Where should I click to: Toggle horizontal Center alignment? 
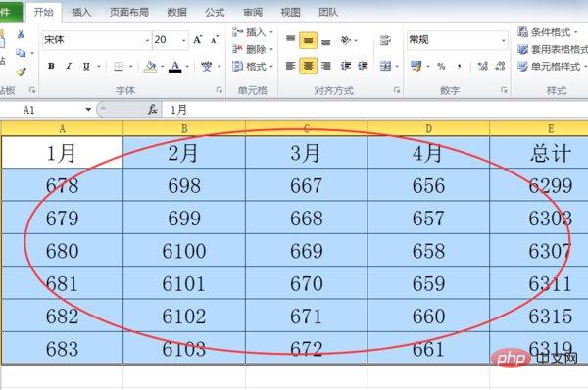[x=309, y=66]
